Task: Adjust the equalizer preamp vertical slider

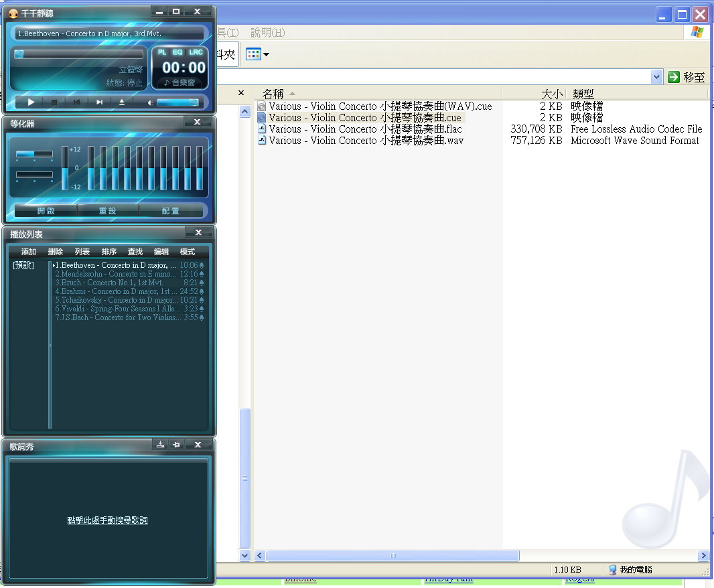Action: 65,168
